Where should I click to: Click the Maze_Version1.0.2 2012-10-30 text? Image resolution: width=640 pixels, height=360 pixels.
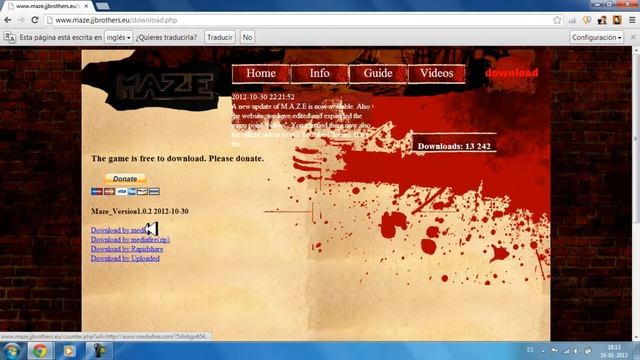140,211
